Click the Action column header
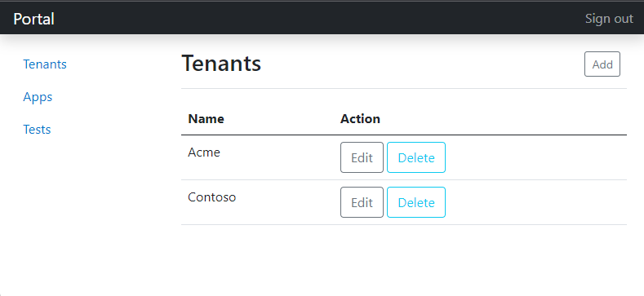 point(360,119)
